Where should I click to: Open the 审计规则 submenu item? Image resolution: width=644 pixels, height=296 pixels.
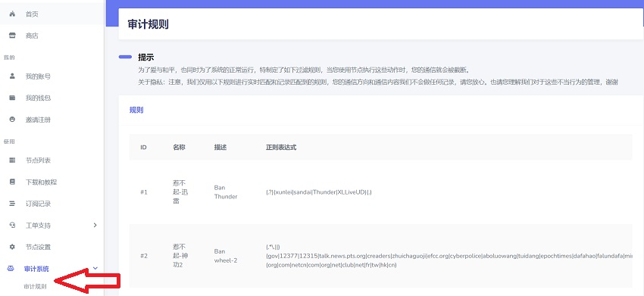(x=36, y=287)
